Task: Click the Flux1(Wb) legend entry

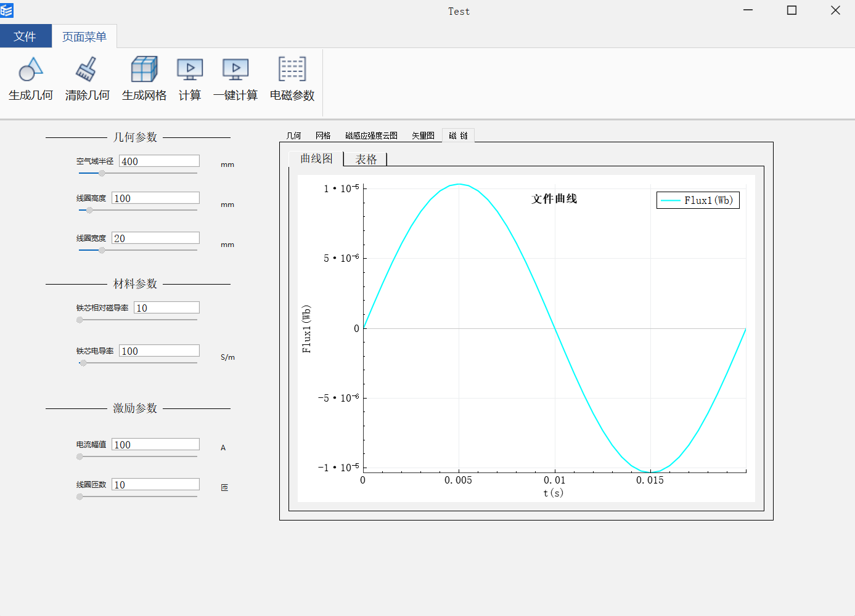Action: pyautogui.click(x=698, y=200)
